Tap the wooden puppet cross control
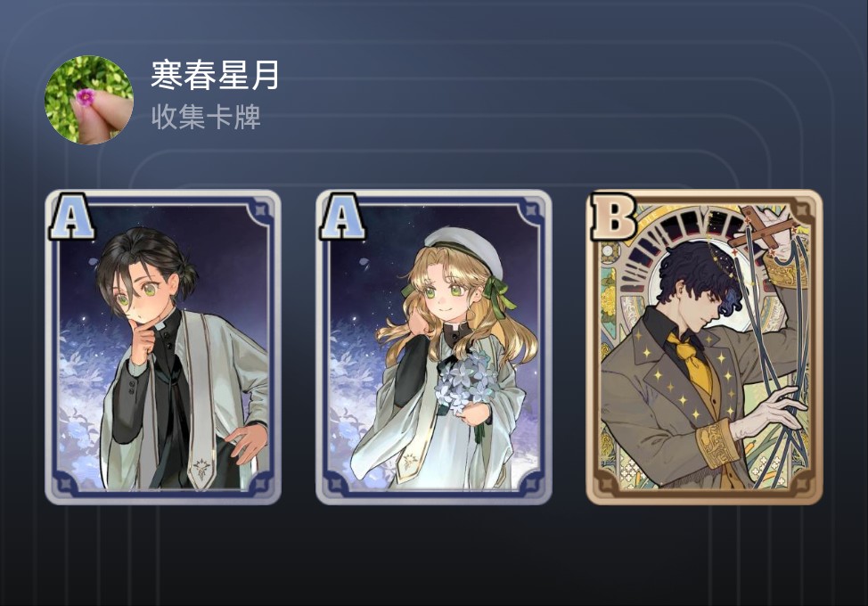The height and width of the screenshot is (606, 868). point(763,228)
